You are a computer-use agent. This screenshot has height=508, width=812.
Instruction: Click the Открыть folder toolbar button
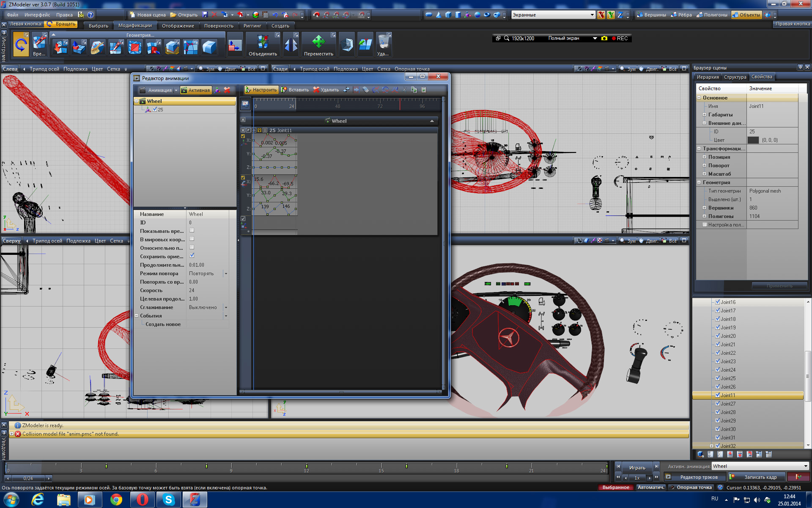tap(184, 15)
